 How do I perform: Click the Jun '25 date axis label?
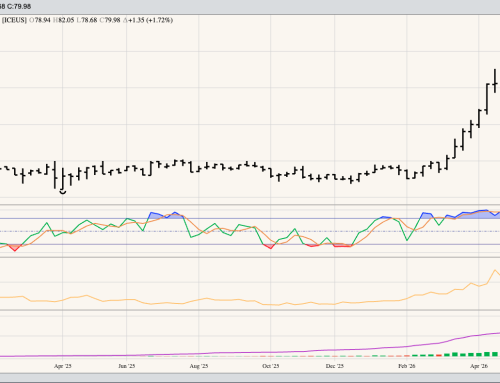127,366
